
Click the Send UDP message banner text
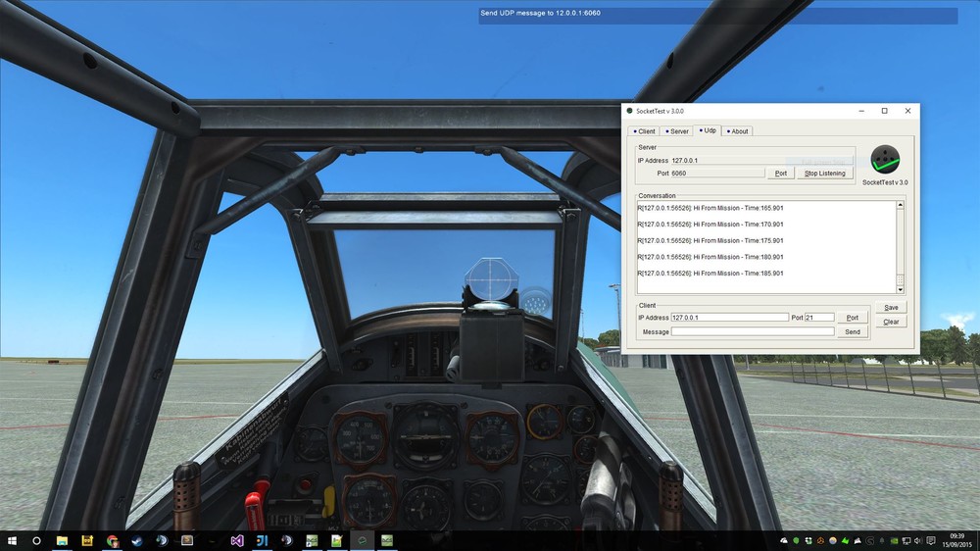pos(540,13)
